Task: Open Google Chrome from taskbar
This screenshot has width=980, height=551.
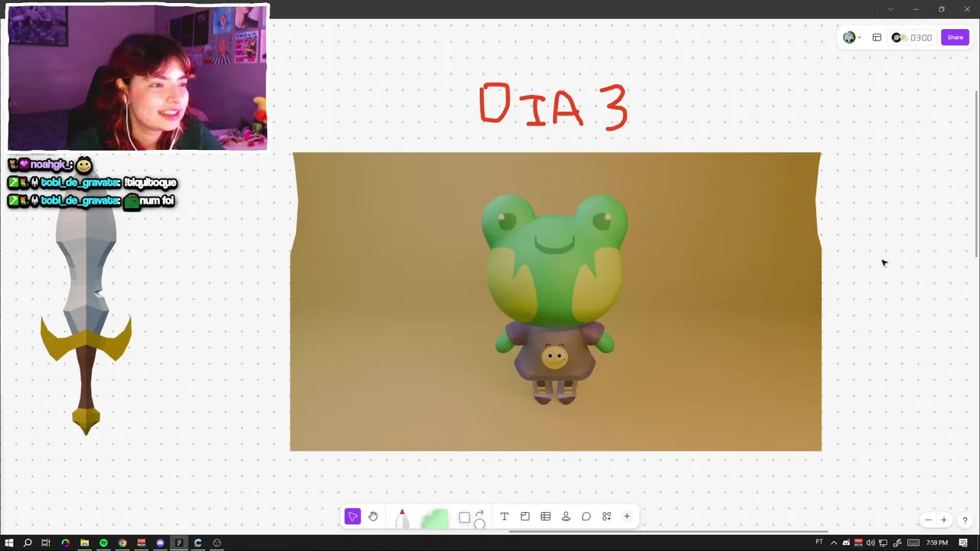Action: click(122, 543)
